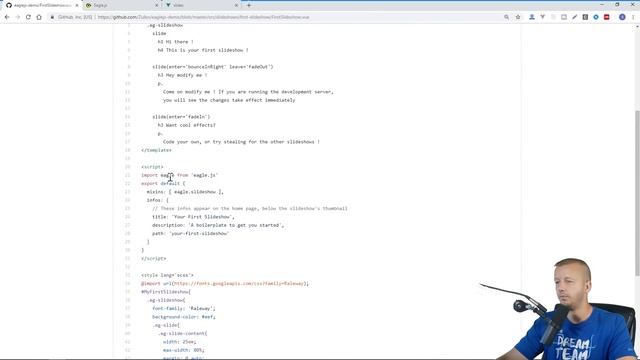
Task: Open the browser home page icon
Action: (x=39, y=17)
